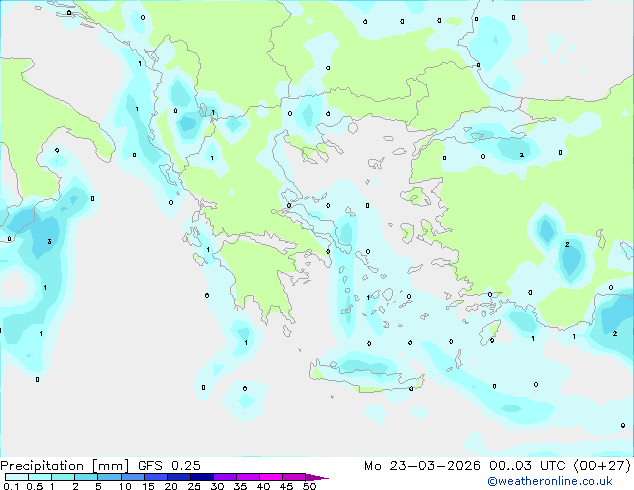Click the legend tick label '0.5'

(35, 486)
